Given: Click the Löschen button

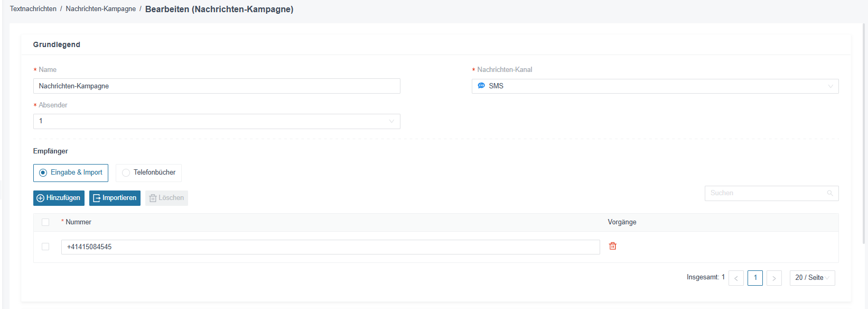Looking at the screenshot, I should tap(166, 198).
